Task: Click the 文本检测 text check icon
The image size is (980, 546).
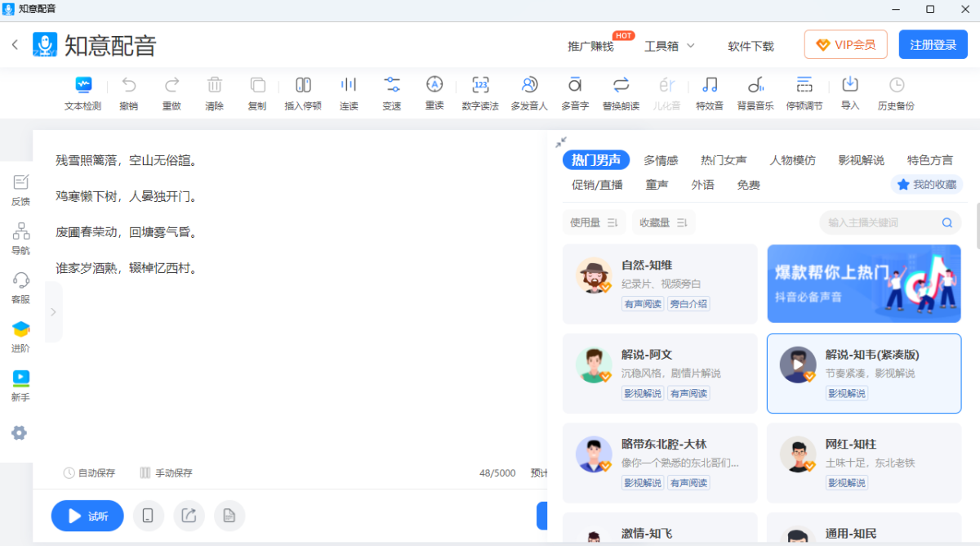Action: pos(82,85)
